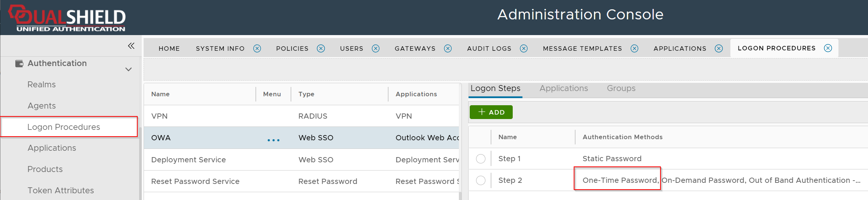Open Realms in the sidebar

pyautogui.click(x=42, y=85)
